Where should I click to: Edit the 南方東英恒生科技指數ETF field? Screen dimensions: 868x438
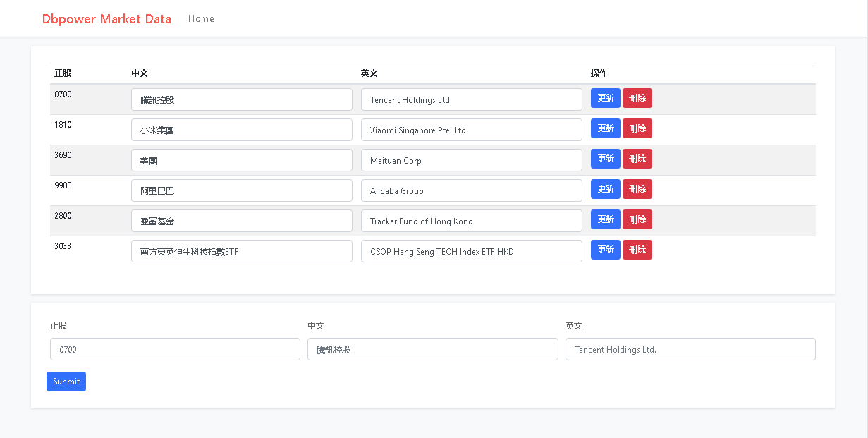coord(242,251)
